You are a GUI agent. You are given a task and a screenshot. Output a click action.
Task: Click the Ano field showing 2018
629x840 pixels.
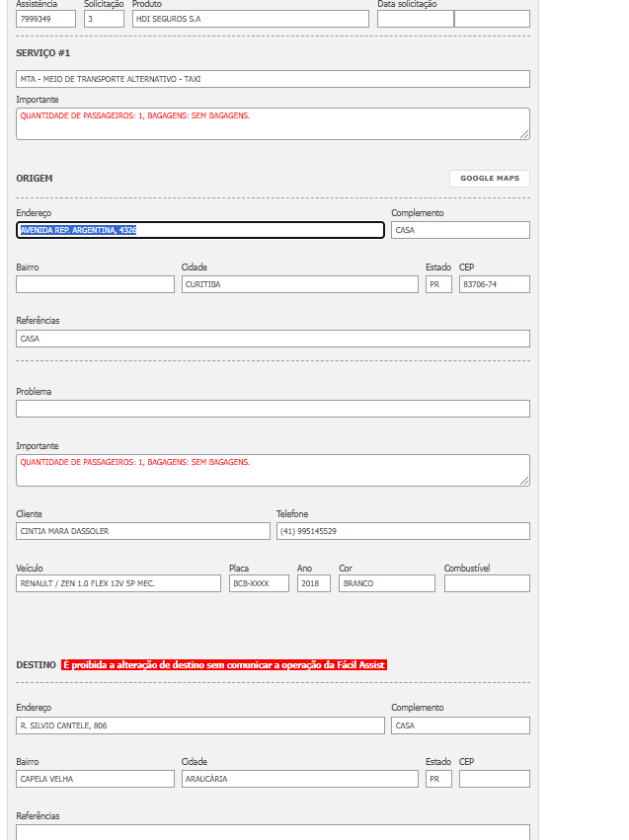313,583
